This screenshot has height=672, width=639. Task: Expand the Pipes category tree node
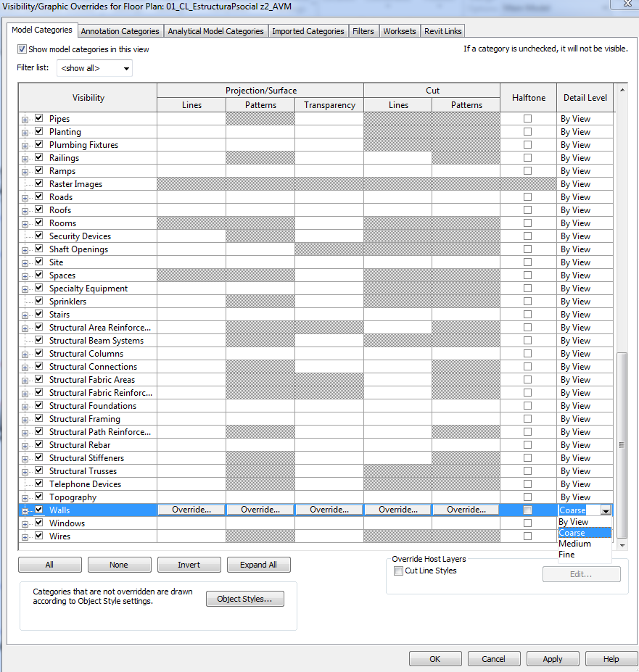tap(25, 120)
